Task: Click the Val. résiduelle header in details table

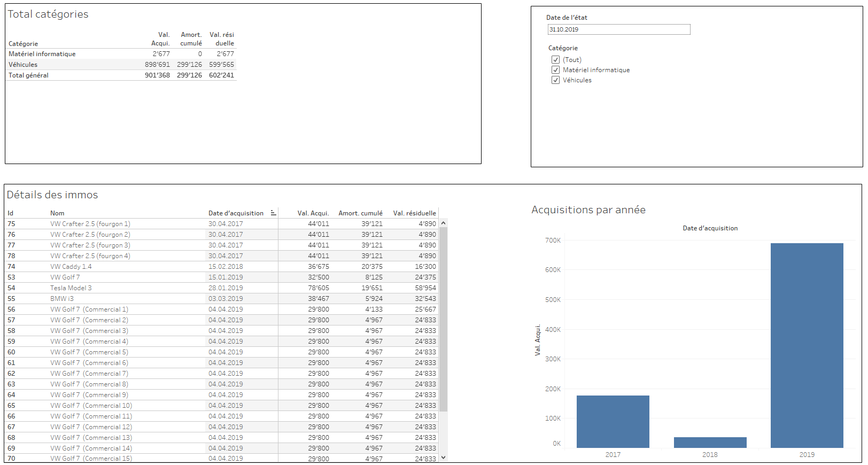Action: 414,213
